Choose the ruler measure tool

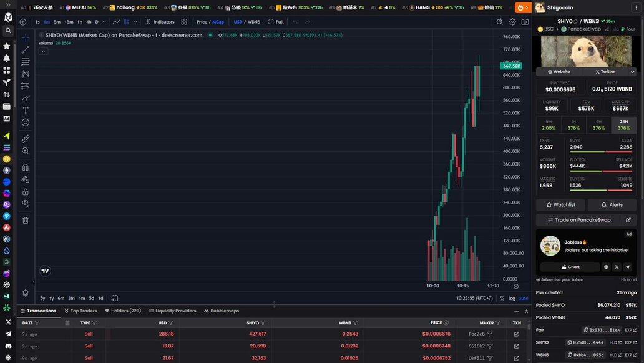tap(26, 139)
